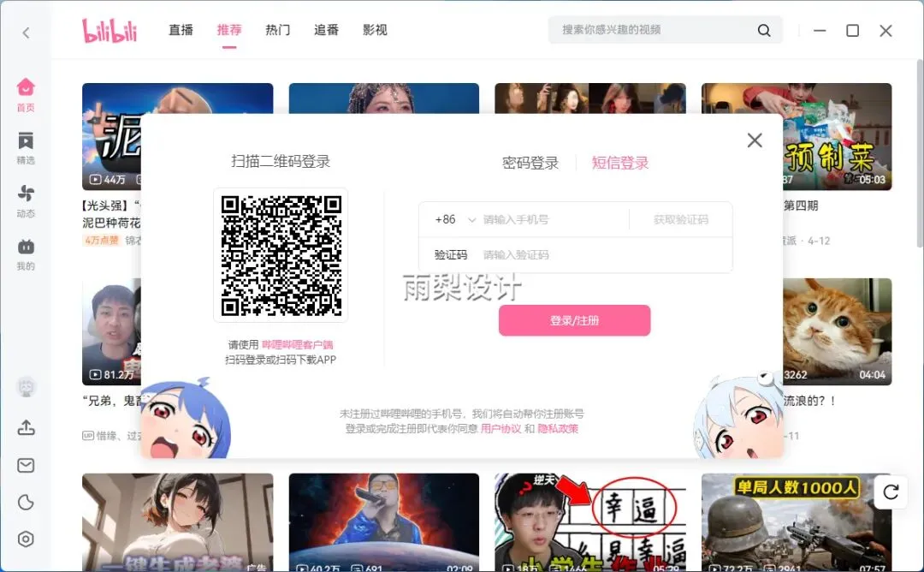Open 动态 feed in sidebar
Viewport: 924px width, 572px height.
point(26,201)
